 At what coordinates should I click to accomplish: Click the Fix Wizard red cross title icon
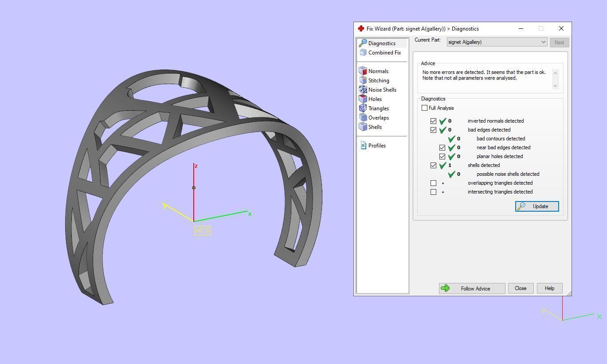361,28
